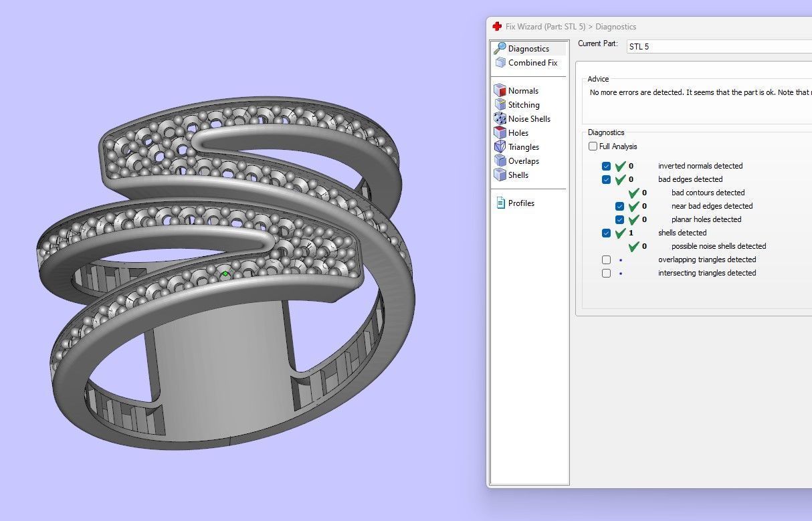Click green checkmark beside bad edges detected
This screenshot has height=521, width=812.
tap(621, 179)
